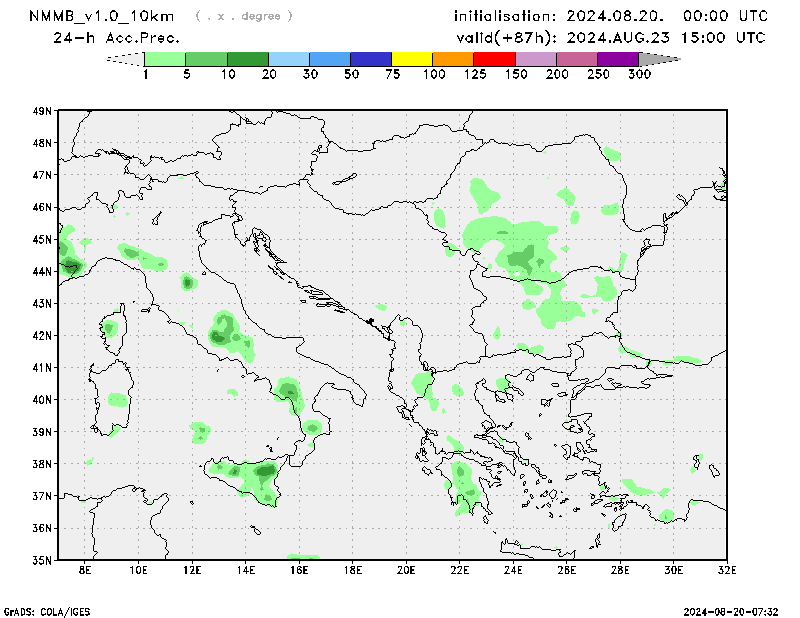Select the light blue 20-30 legend swatch
This screenshot has width=800, height=618.
pos(289,60)
